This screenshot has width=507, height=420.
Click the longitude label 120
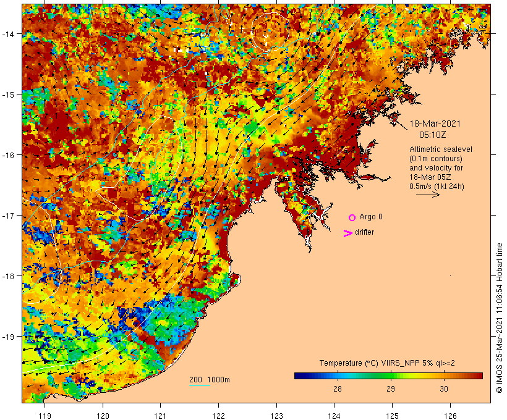click(103, 416)
